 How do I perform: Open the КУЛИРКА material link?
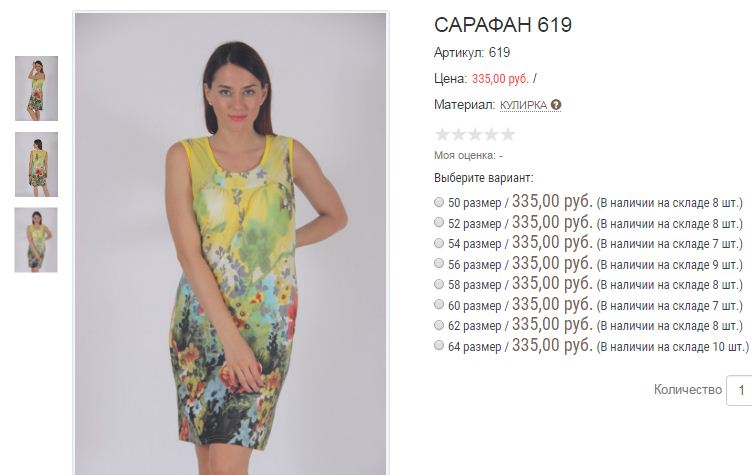pyautogui.click(x=523, y=105)
